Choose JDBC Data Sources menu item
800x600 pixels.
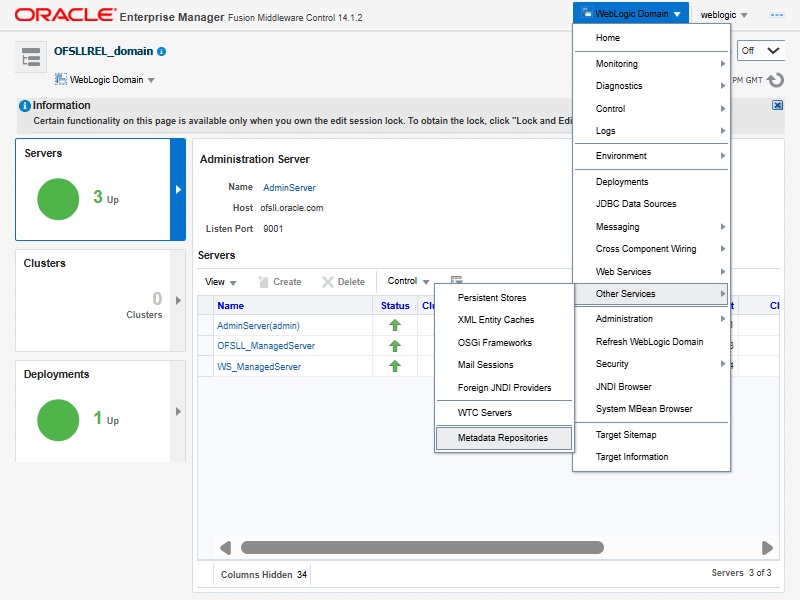(x=636, y=204)
